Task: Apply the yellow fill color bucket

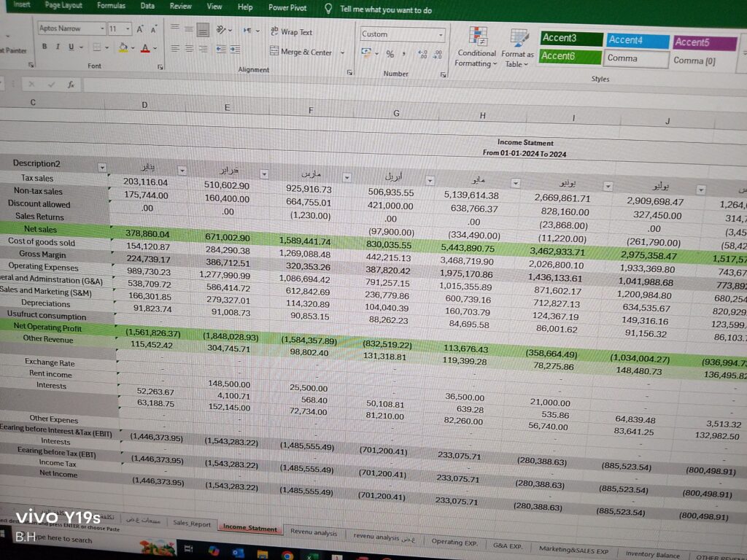Action: pyautogui.click(x=123, y=47)
